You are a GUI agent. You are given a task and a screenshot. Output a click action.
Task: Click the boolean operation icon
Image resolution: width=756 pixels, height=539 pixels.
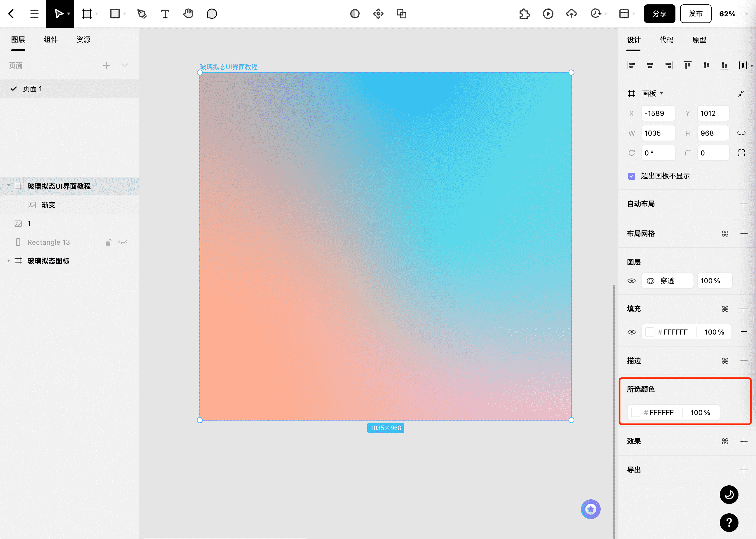click(x=402, y=14)
